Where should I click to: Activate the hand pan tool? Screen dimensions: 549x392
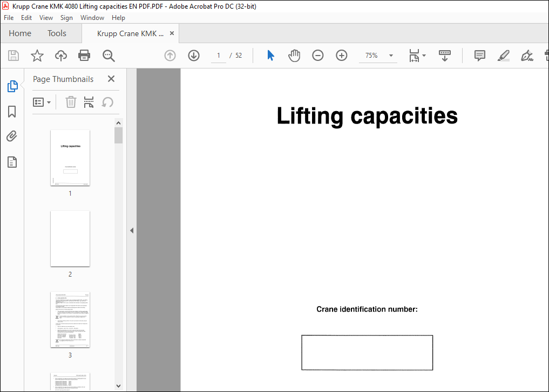click(294, 56)
